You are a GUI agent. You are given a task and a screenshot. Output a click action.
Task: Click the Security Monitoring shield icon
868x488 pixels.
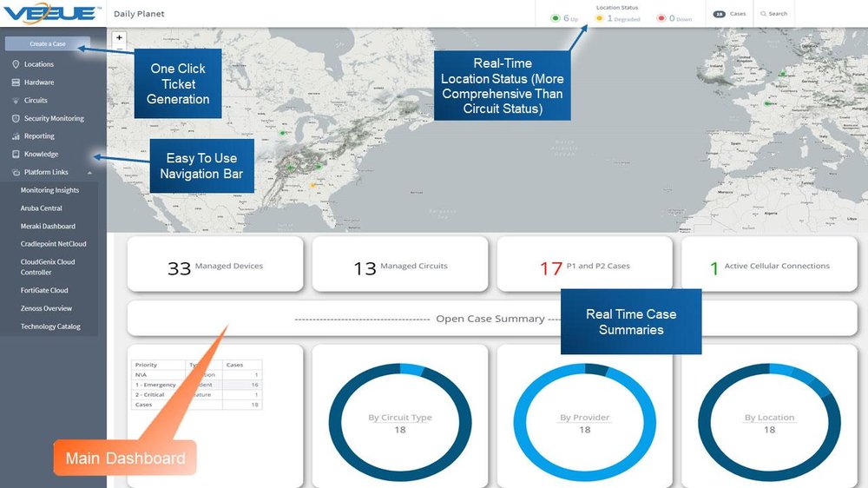click(x=16, y=119)
